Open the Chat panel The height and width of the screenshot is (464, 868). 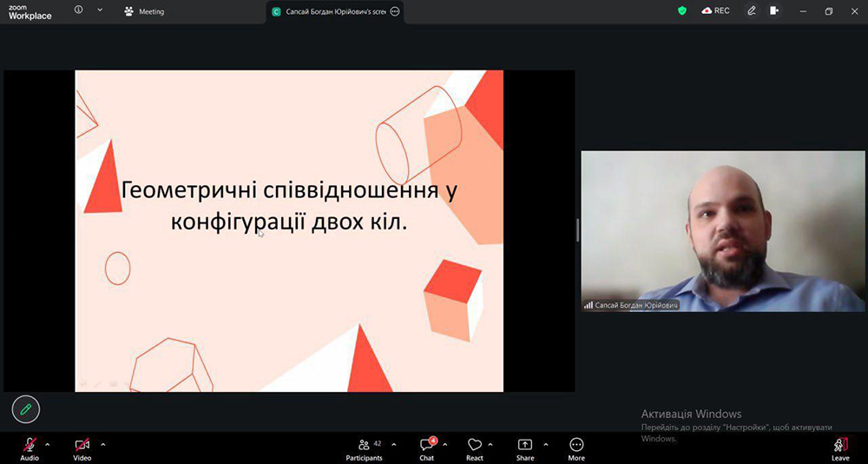426,446
